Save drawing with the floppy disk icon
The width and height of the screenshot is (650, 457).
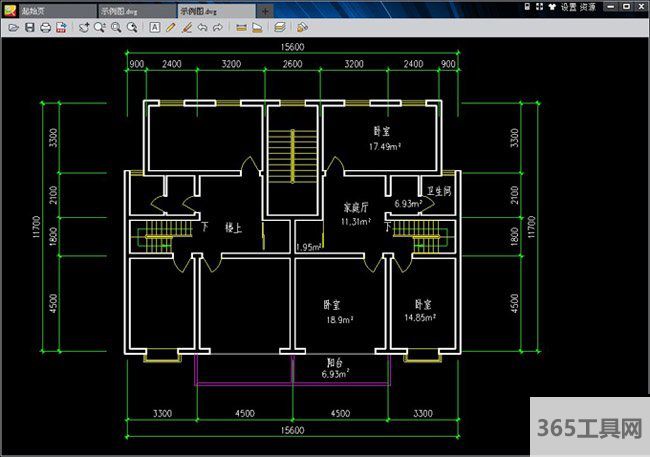(x=30, y=27)
